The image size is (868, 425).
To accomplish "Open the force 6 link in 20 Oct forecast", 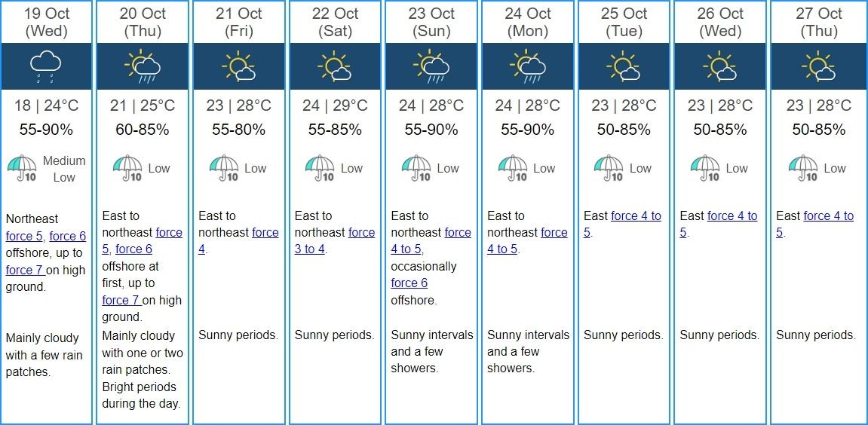I will point(133,249).
